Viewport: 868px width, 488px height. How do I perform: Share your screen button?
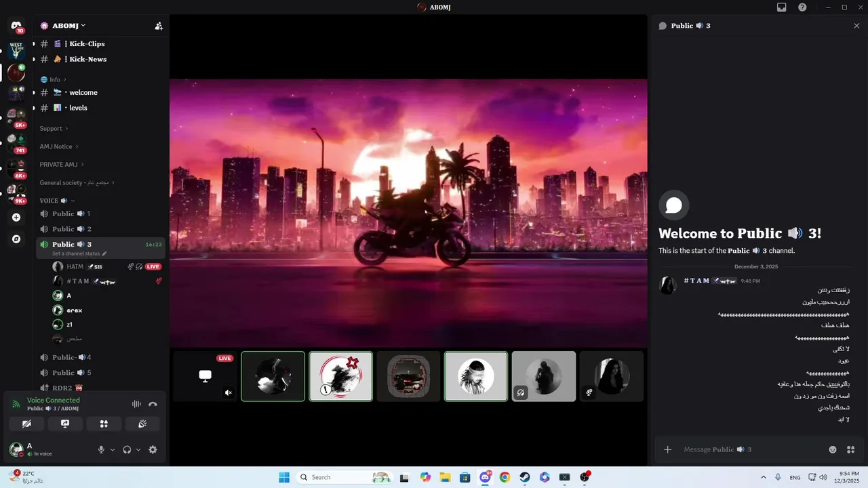(65, 424)
